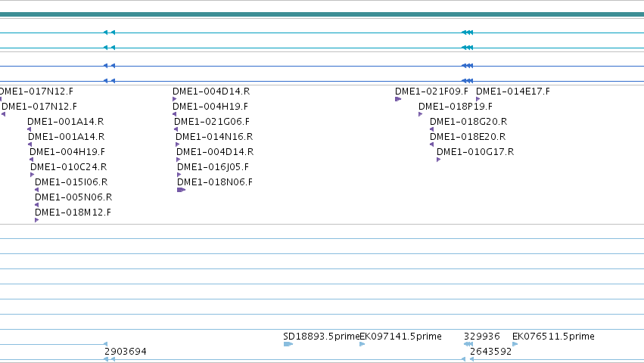This screenshot has width=644, height=363.
Task: Select the 2643592 feature label
Action: coord(490,352)
